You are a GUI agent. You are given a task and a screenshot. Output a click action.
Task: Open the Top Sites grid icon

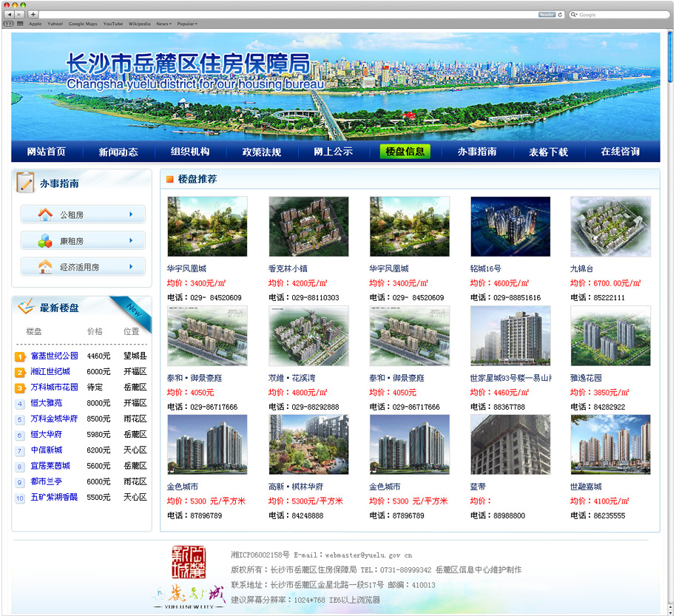click(x=20, y=24)
